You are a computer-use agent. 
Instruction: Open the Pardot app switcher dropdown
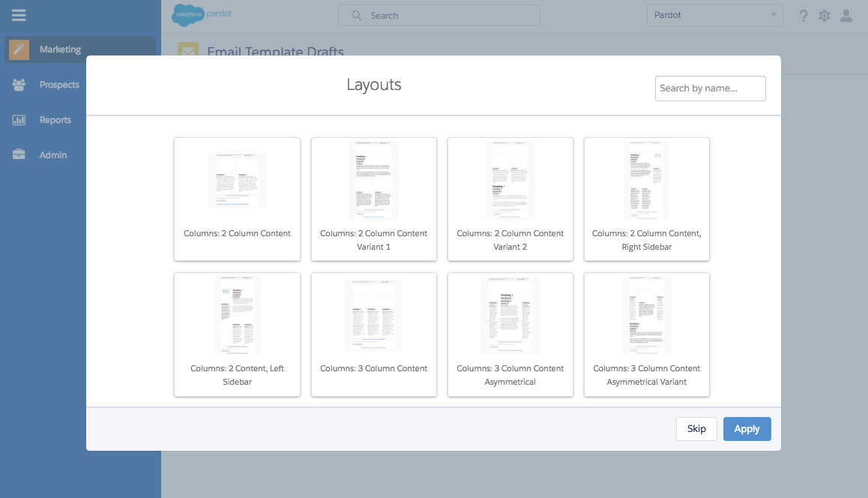[x=714, y=15]
